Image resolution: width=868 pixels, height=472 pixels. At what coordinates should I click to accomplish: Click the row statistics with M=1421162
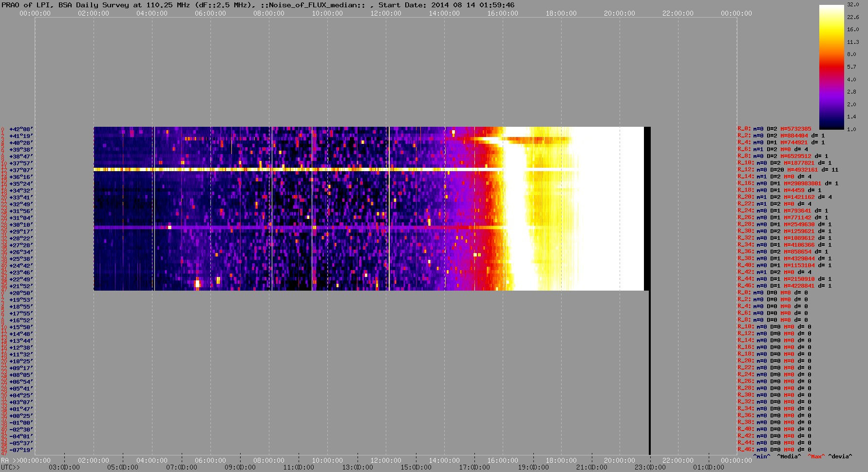pyautogui.click(x=785, y=197)
